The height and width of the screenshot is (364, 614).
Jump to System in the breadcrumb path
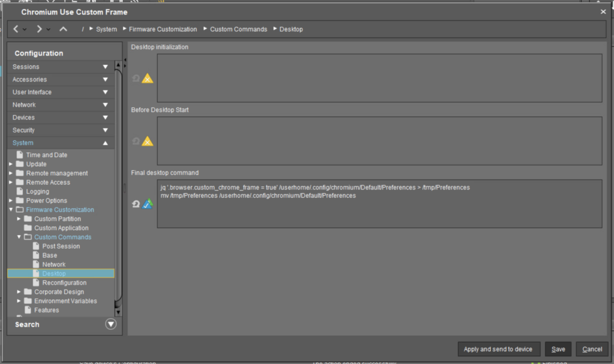point(107,29)
